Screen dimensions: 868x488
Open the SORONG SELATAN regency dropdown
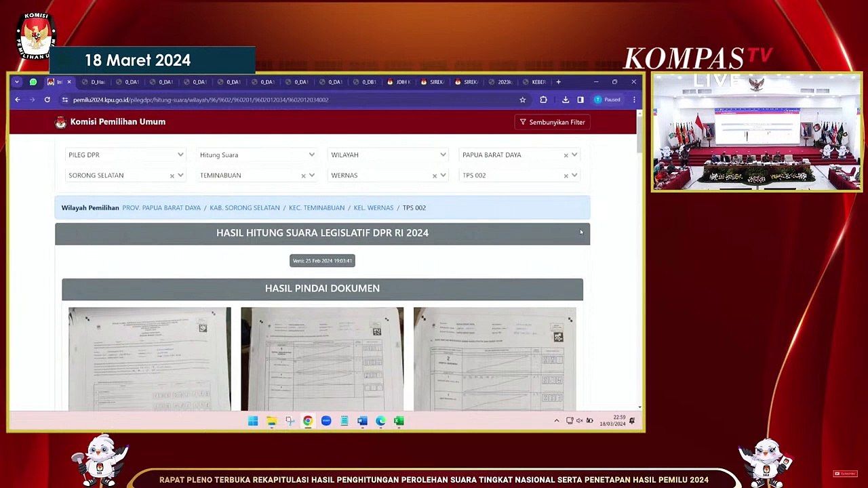coord(180,176)
